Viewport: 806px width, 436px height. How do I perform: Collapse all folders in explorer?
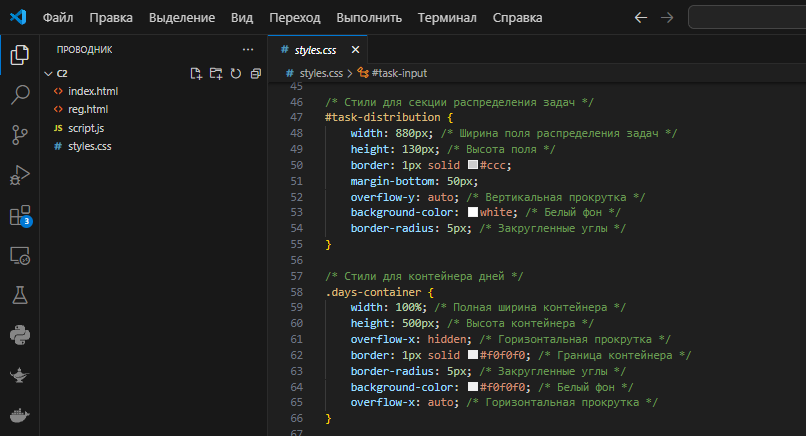tap(256, 73)
